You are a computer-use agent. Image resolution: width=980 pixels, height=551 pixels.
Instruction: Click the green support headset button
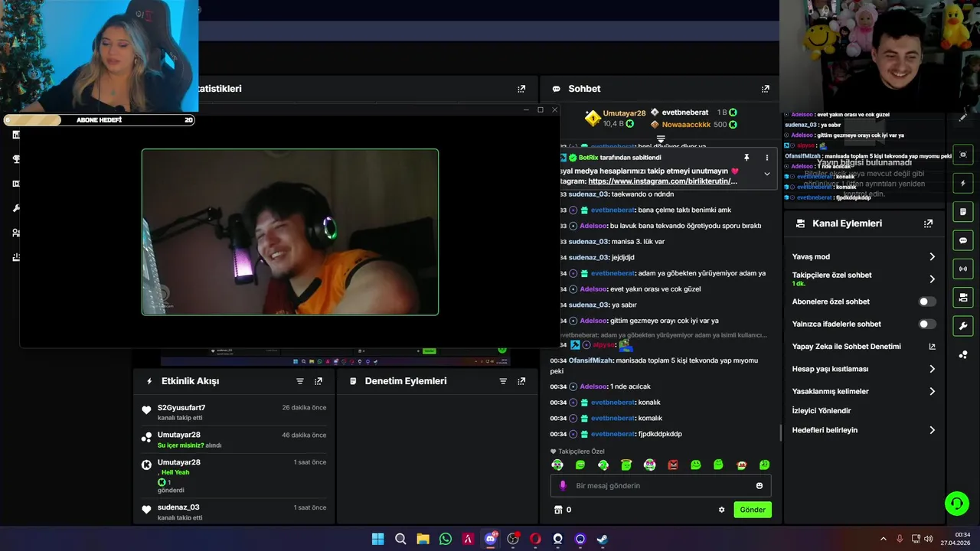click(x=956, y=503)
